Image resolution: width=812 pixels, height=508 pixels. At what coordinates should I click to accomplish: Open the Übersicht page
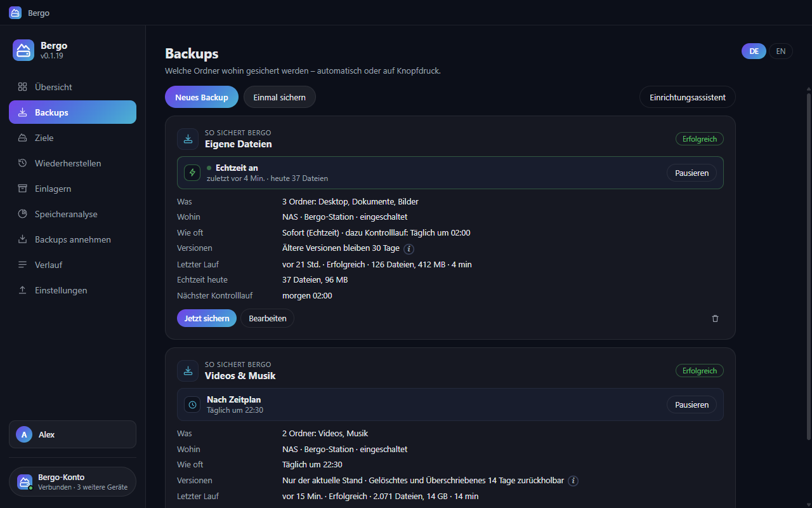point(72,87)
